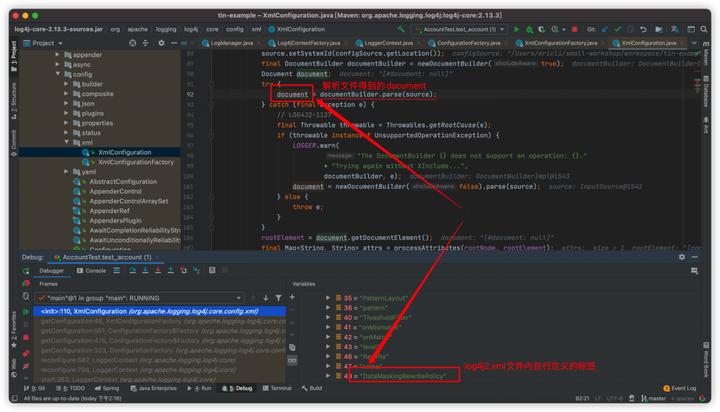Expand the appender folder
Screen dimensions: 720x412
(57, 55)
